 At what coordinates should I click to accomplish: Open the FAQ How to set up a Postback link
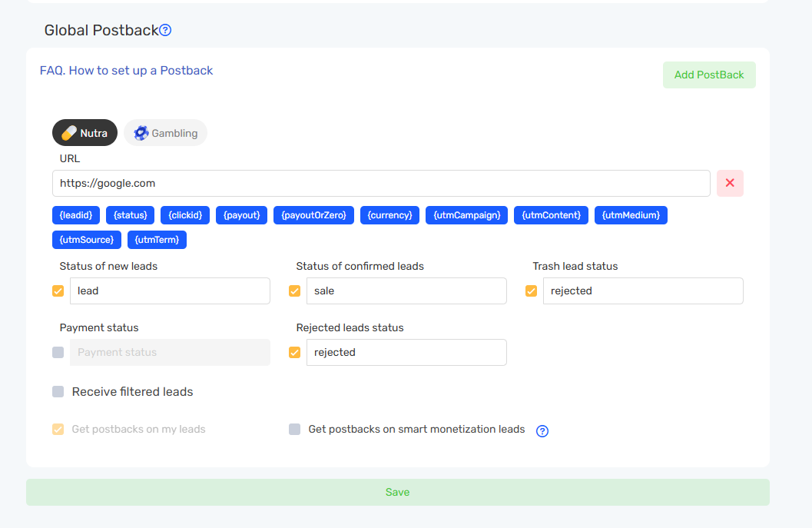click(126, 71)
